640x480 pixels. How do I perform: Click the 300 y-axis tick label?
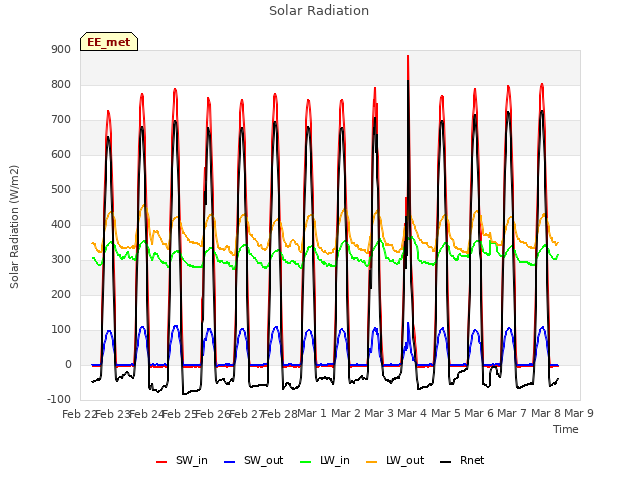point(61,260)
